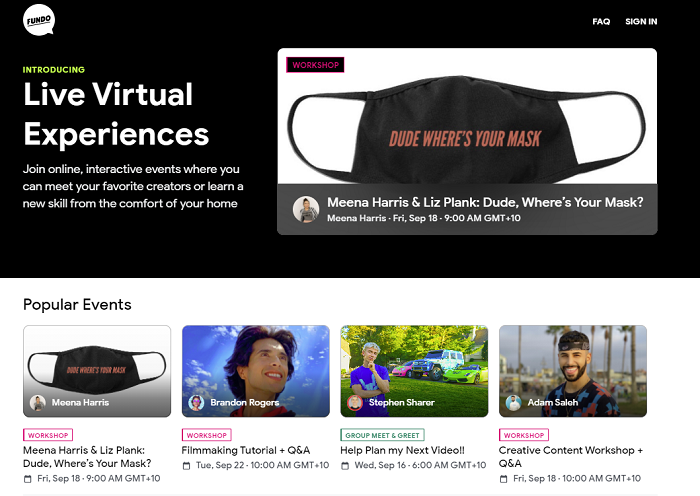Select the Workshop tag on the featured banner
This screenshot has height=496, width=700.
coord(315,65)
